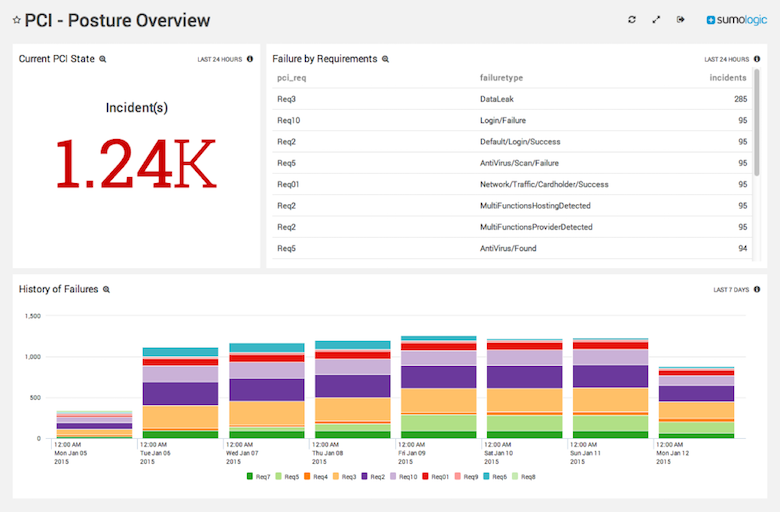Click LAST 24 HOURS label in Failure by Requirements

726,59
